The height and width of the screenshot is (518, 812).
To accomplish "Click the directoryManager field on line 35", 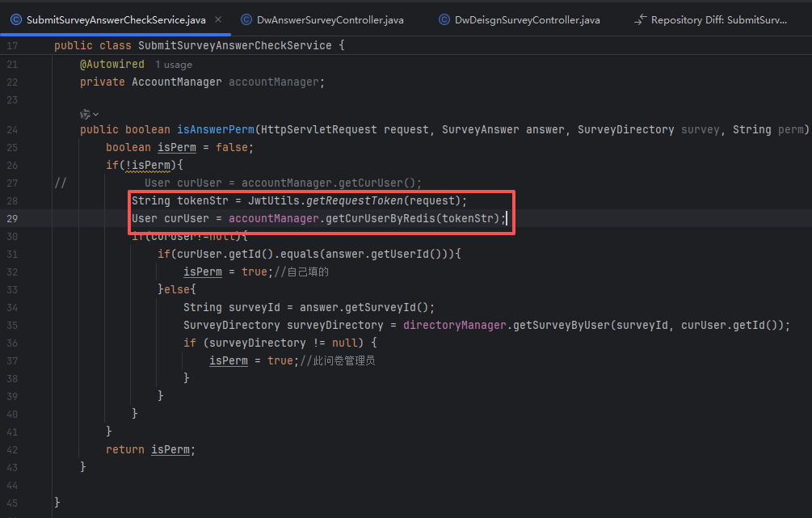I will pyautogui.click(x=455, y=325).
